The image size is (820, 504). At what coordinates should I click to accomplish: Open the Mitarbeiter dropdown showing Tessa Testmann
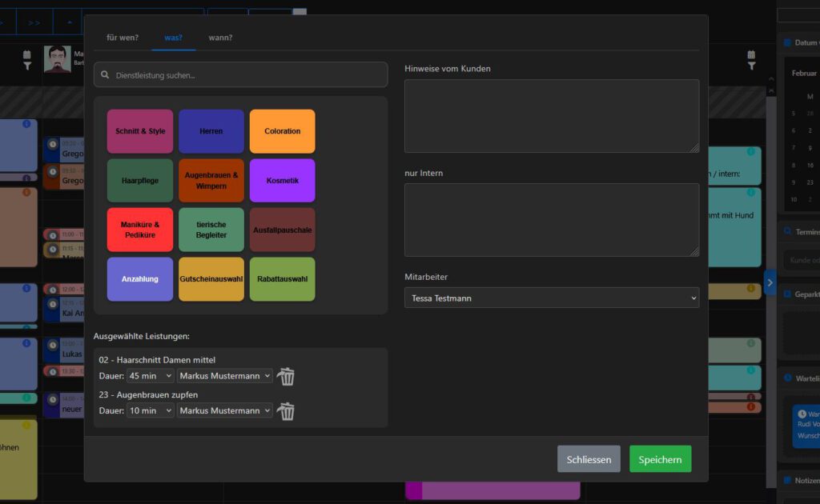pos(551,298)
